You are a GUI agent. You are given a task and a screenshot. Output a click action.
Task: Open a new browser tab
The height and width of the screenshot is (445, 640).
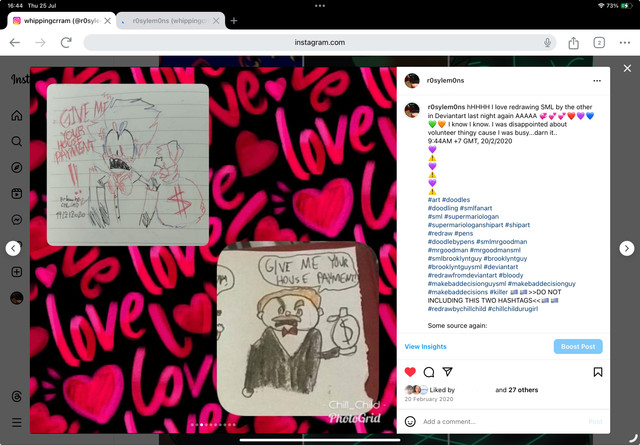pyautogui.click(x=234, y=20)
